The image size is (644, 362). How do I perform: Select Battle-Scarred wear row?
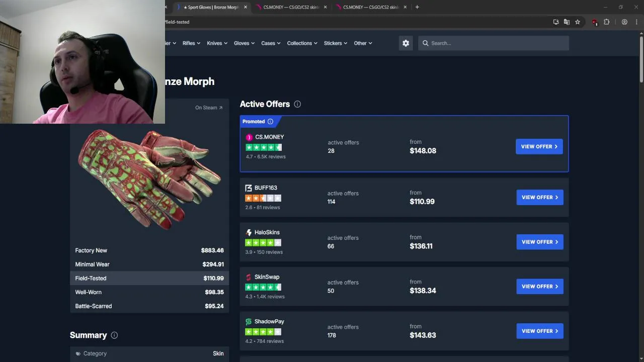[149, 306]
